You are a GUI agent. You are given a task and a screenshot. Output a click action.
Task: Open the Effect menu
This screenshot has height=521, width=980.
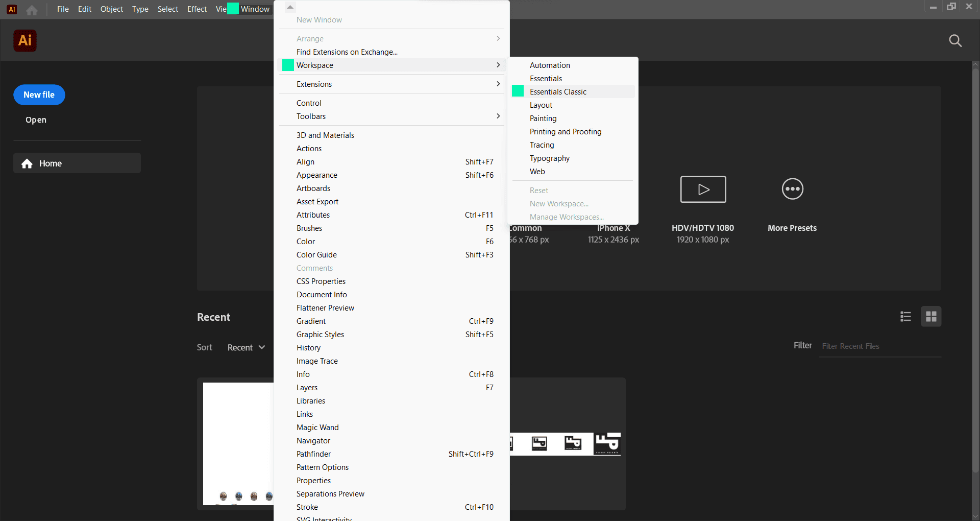(x=197, y=9)
